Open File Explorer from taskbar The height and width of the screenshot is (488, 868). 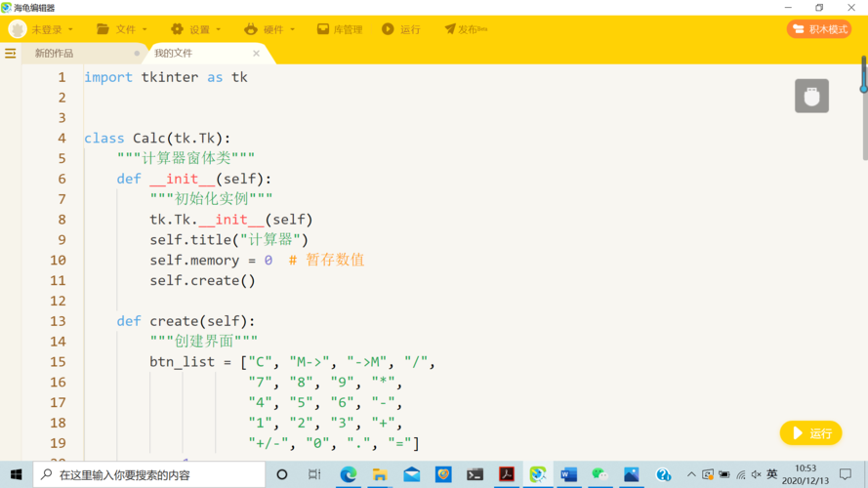tap(380, 474)
